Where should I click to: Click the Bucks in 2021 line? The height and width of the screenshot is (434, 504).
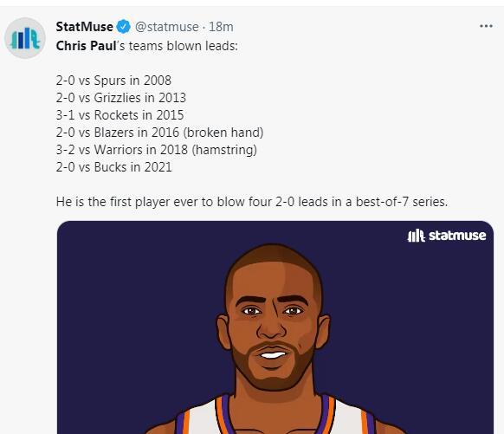tap(113, 167)
